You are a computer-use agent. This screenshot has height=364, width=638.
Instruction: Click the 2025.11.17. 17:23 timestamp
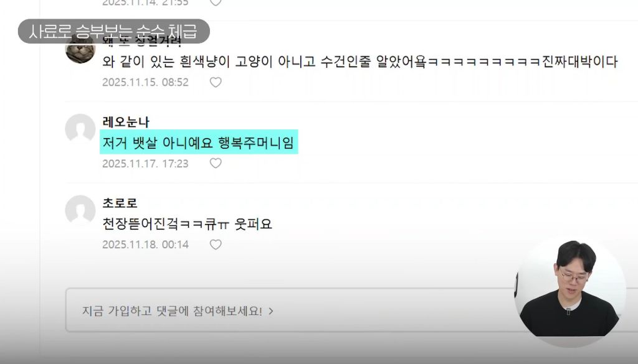[x=145, y=164]
